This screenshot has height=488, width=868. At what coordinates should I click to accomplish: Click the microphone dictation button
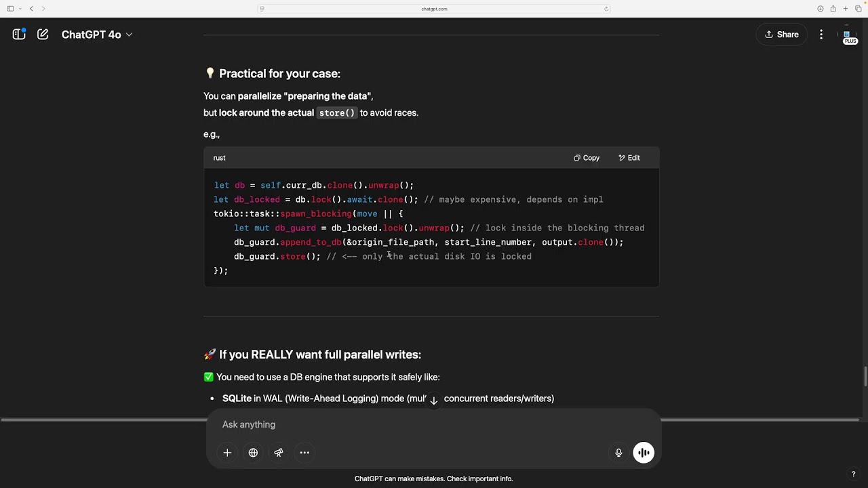click(618, 453)
